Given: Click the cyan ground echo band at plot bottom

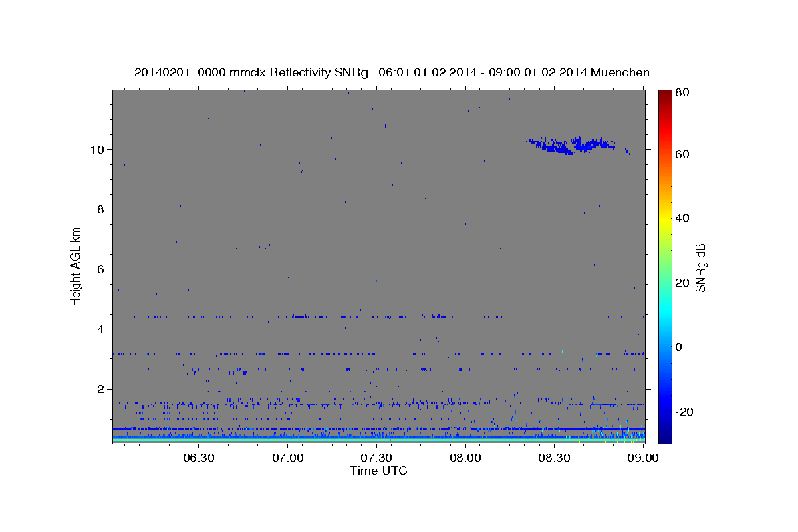Looking at the screenshot, I should click(378, 440).
